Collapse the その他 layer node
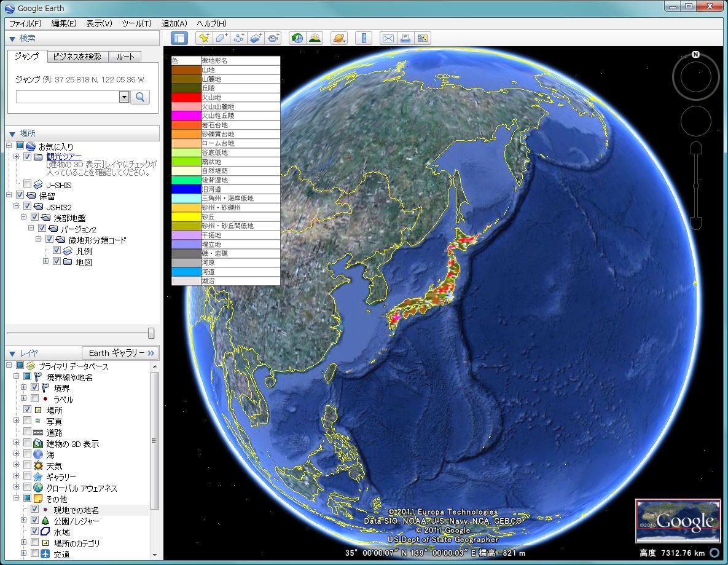Image resolution: width=728 pixels, height=565 pixels. pyautogui.click(x=16, y=498)
